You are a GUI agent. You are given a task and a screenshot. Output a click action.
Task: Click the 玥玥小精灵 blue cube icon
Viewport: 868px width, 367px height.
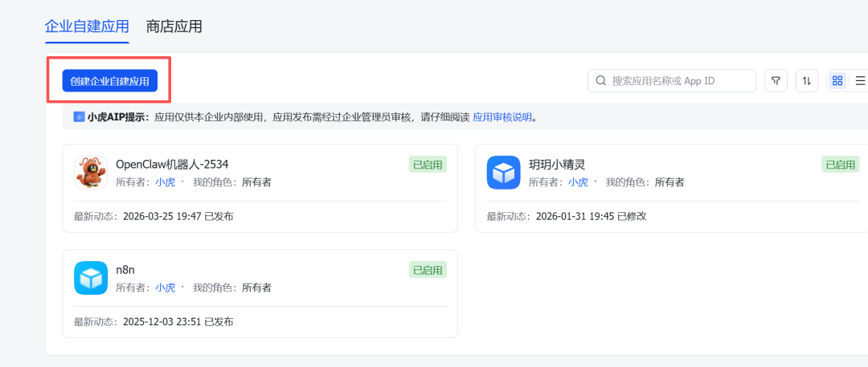tap(504, 173)
